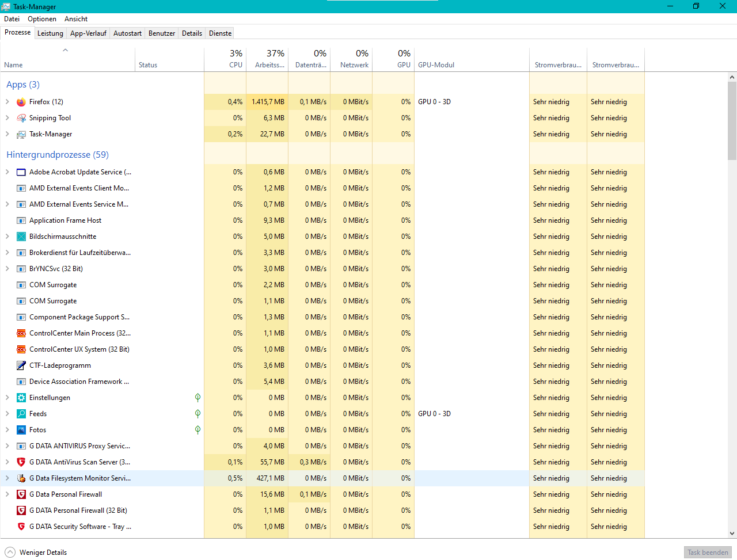The image size is (737, 560).
Task: Switch to the Details tab
Action: click(x=192, y=33)
